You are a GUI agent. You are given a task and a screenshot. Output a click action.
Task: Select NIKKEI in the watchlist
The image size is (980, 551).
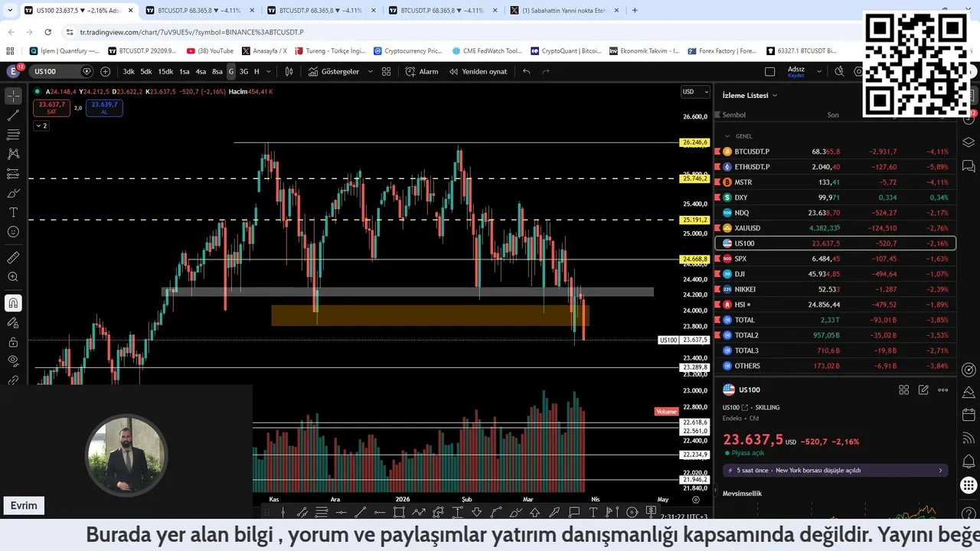click(835, 289)
